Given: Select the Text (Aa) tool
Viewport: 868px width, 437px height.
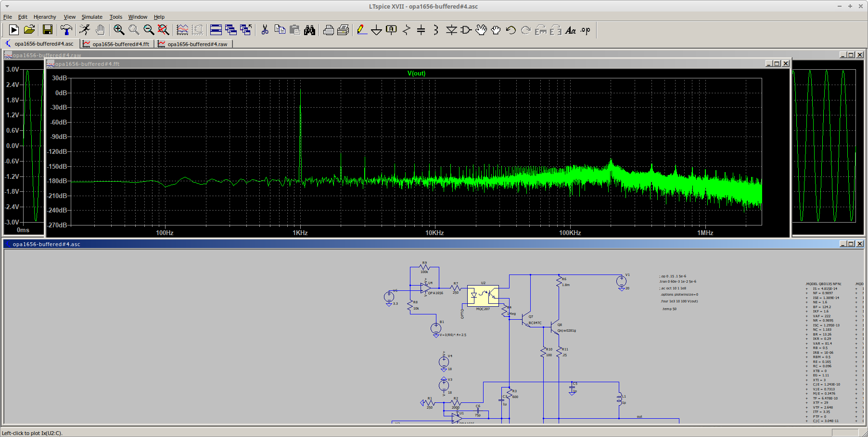Looking at the screenshot, I should tap(571, 30).
